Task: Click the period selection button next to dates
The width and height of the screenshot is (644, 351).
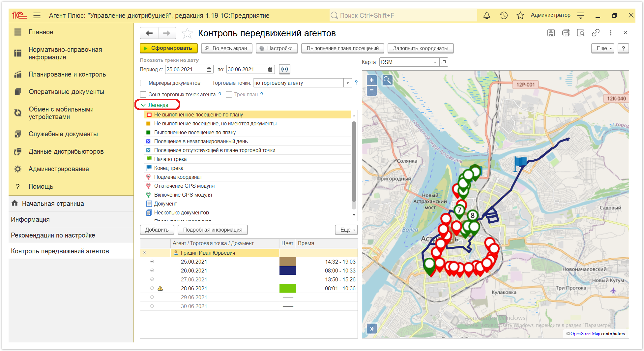Action: (285, 69)
